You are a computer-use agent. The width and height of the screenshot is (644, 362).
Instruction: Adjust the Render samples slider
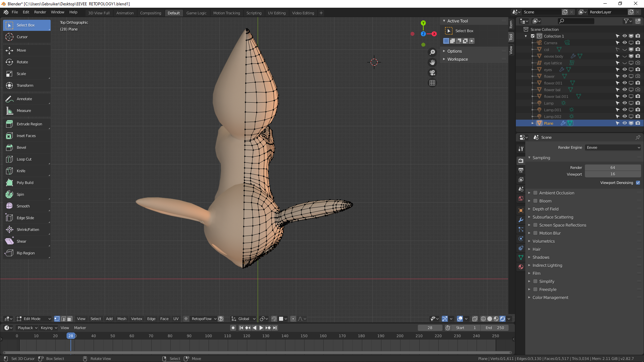[612, 168]
